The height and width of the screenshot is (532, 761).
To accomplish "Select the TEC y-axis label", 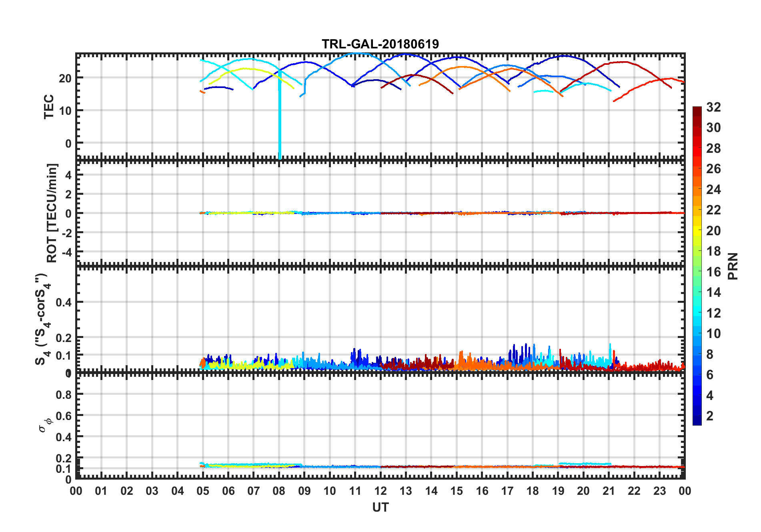I will click(x=49, y=106).
